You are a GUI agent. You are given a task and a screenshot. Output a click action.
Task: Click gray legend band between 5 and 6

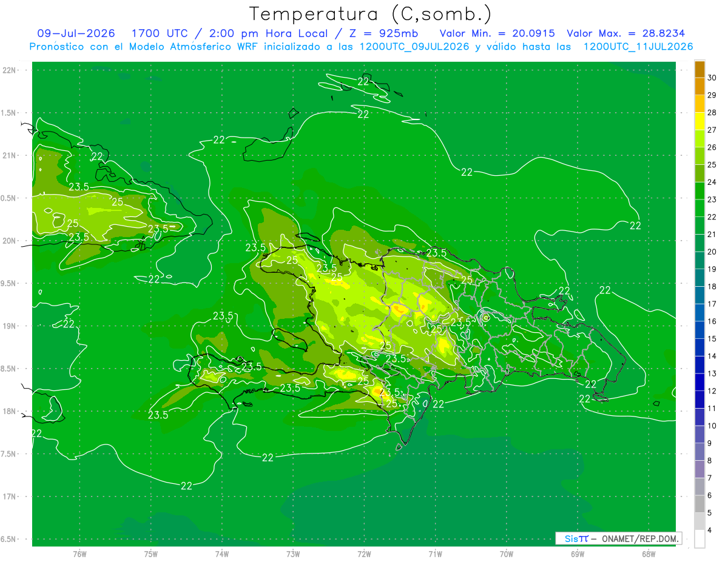[x=699, y=504]
